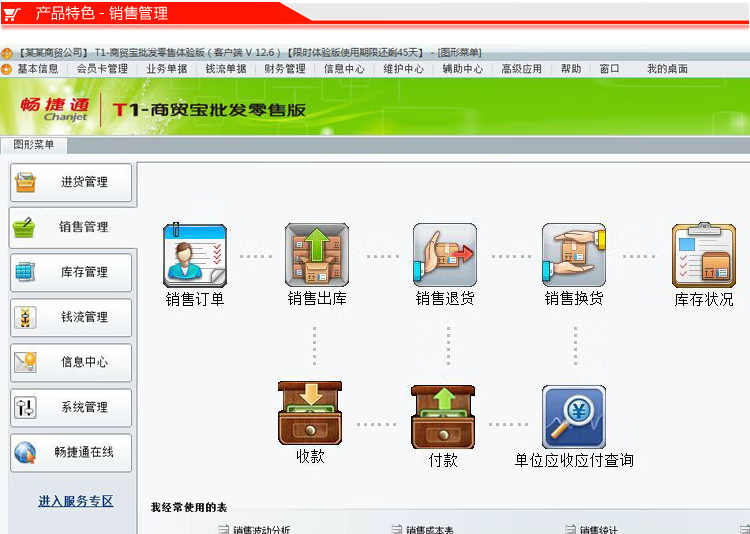
Task: Open the 销售退货 sales return icon
Action: point(445,255)
